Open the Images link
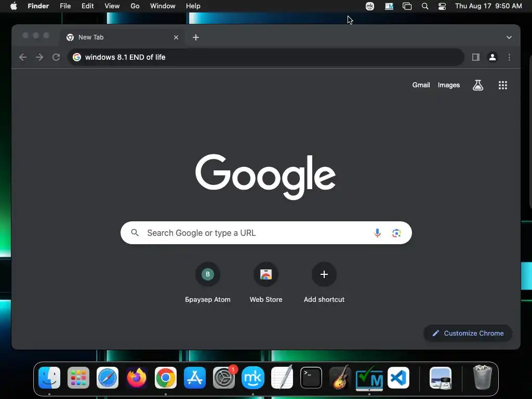 [x=448, y=85]
